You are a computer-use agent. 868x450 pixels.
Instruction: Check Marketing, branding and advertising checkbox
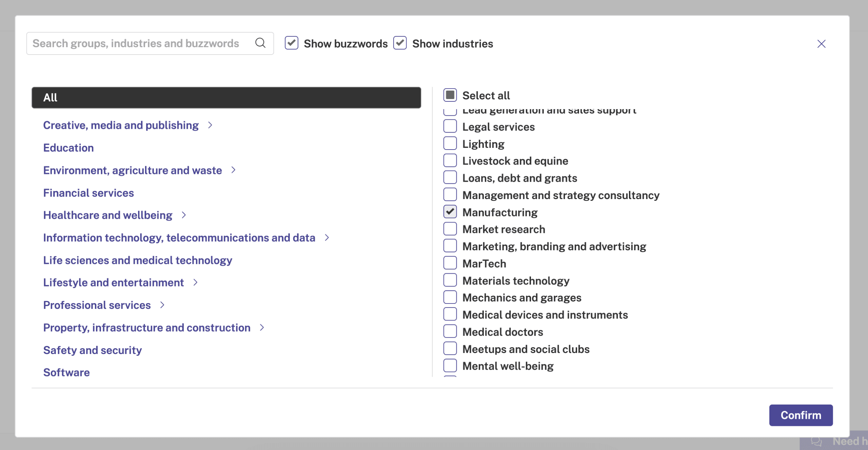point(450,246)
